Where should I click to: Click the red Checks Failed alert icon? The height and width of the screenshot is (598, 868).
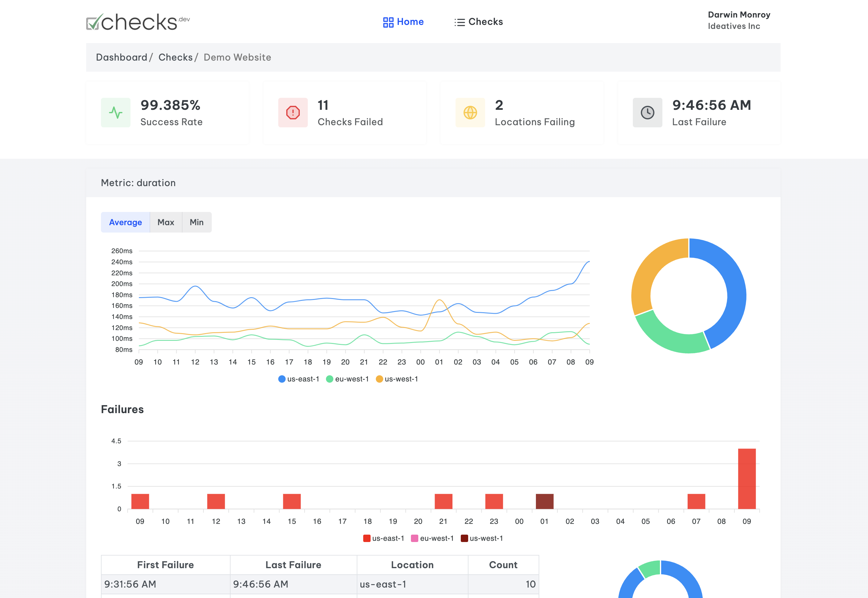click(x=293, y=112)
